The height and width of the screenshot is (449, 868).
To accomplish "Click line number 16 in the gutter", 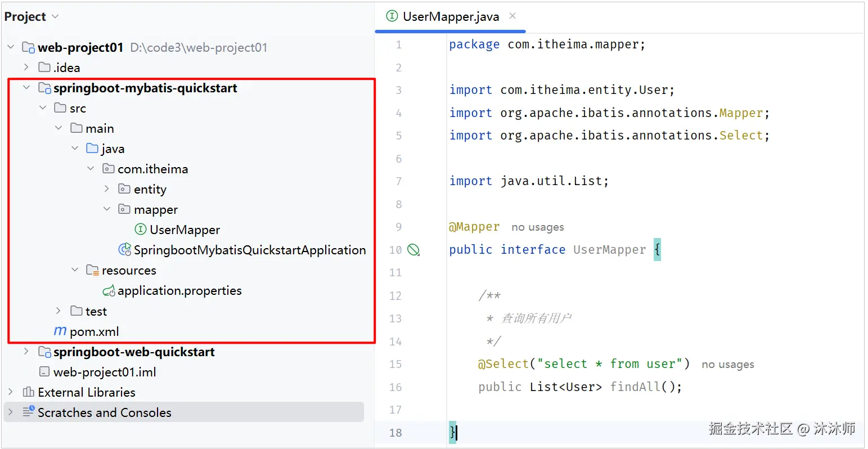I will click(x=395, y=387).
